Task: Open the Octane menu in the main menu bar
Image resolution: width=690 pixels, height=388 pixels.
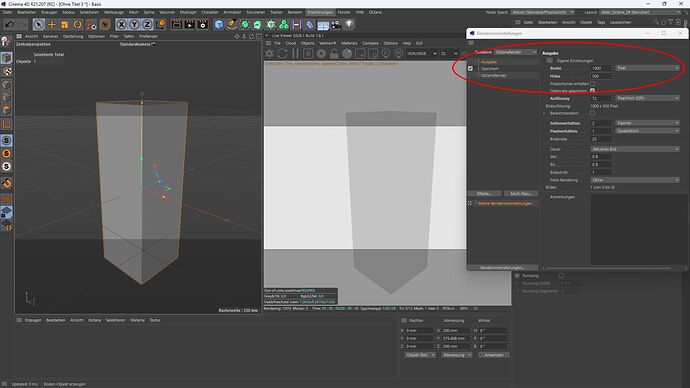Action: pyautogui.click(x=375, y=12)
